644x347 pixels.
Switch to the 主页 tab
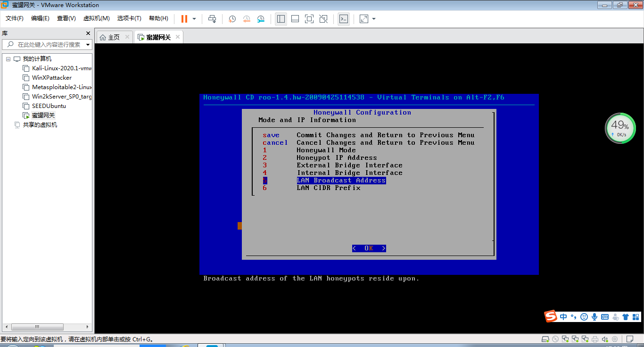[x=114, y=37]
